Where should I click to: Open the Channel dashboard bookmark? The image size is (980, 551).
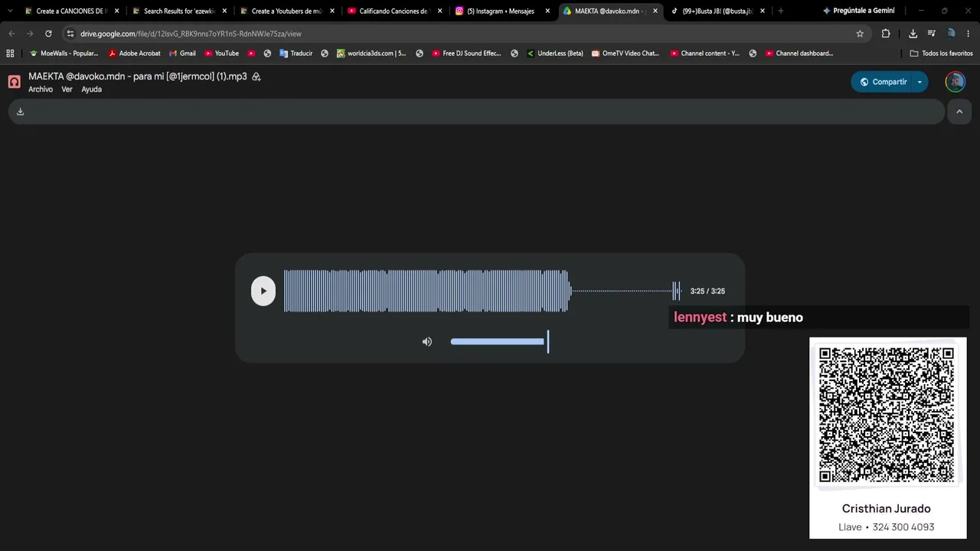799,54
